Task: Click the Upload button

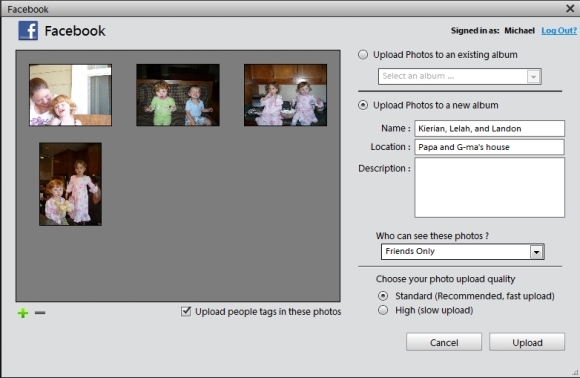Action: [527, 342]
